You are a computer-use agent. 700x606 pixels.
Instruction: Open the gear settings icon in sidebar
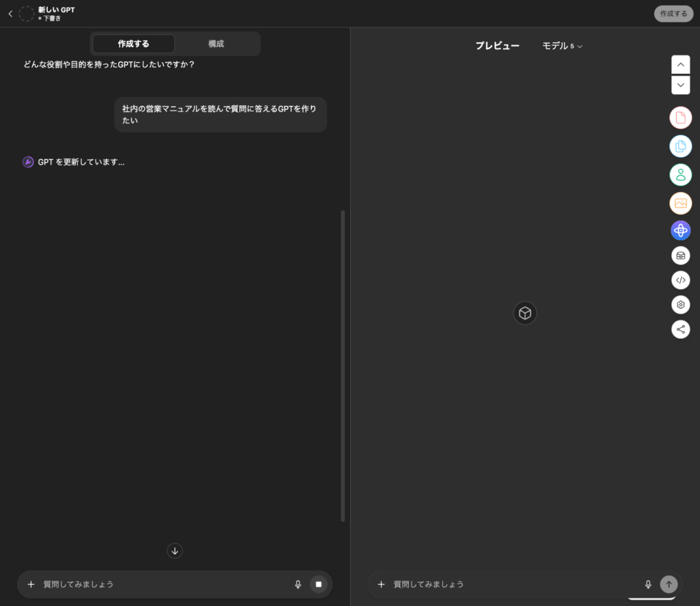point(680,305)
